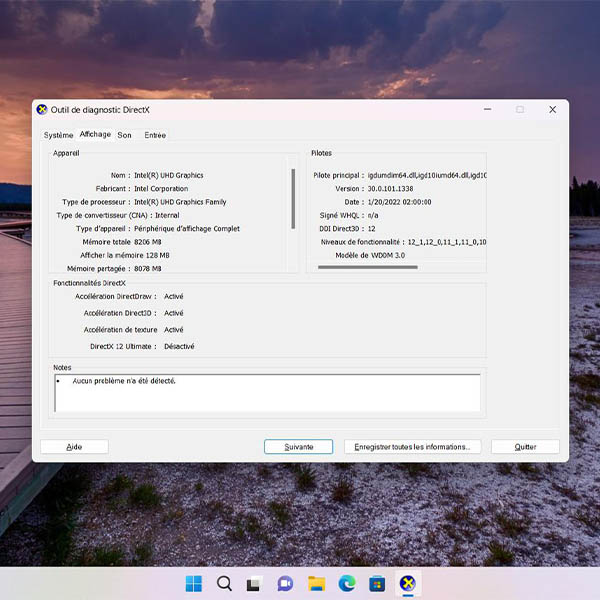
Task: Open Task View from the taskbar
Action: (x=254, y=583)
